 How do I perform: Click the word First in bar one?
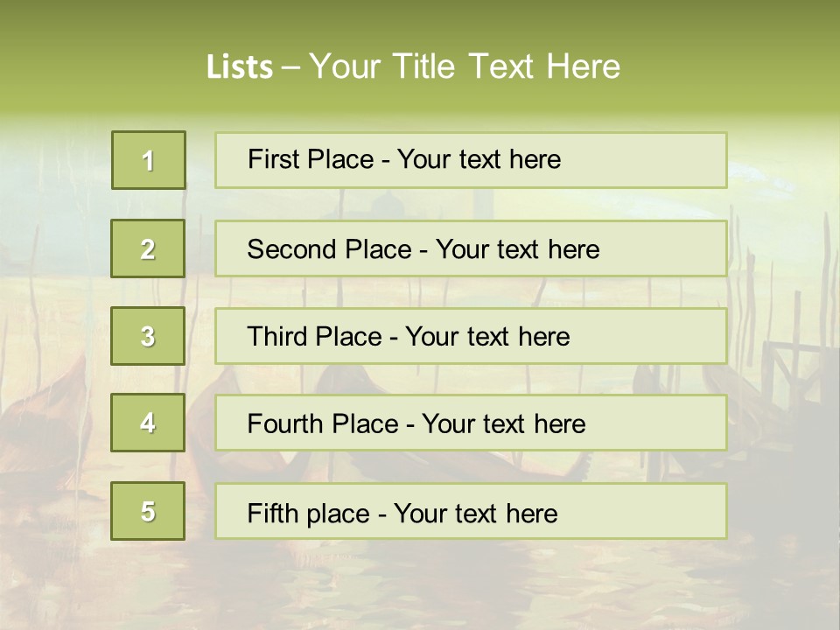click(267, 159)
